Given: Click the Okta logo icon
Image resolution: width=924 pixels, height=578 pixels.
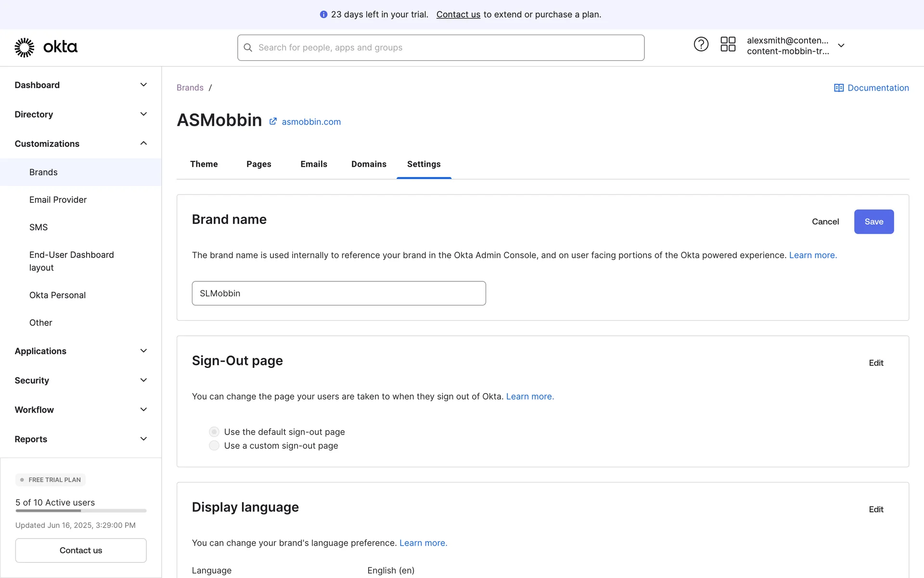Looking at the screenshot, I should (x=25, y=47).
